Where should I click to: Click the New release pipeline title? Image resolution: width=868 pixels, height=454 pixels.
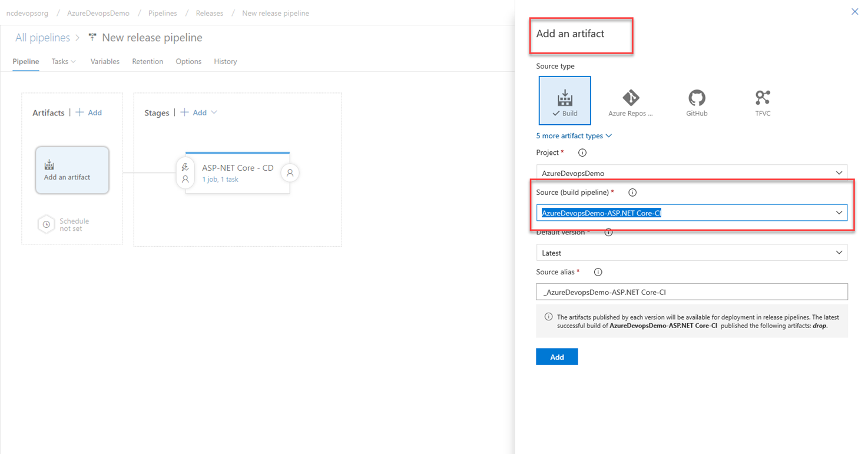click(152, 38)
